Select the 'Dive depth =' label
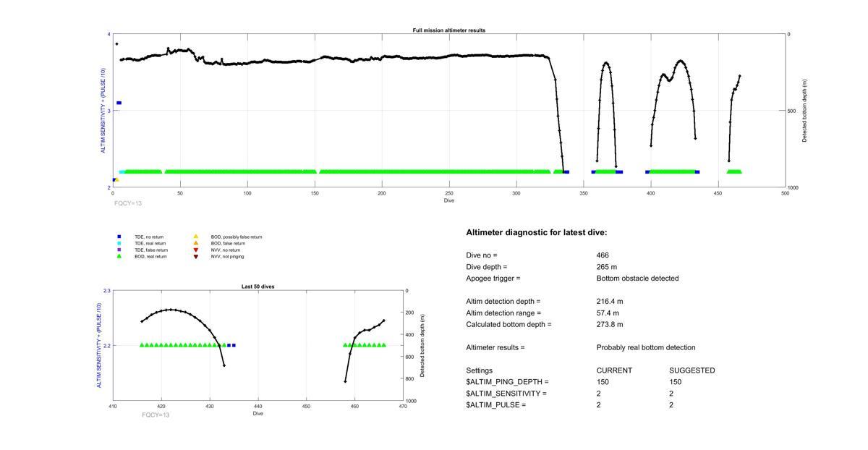The width and height of the screenshot is (868, 450). pyautogui.click(x=488, y=267)
